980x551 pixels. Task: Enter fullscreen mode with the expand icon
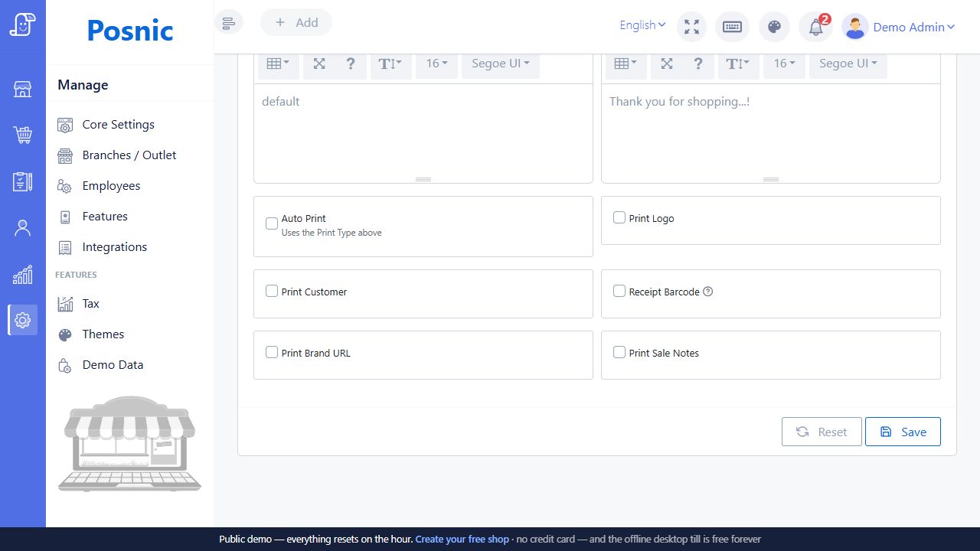pos(692,27)
